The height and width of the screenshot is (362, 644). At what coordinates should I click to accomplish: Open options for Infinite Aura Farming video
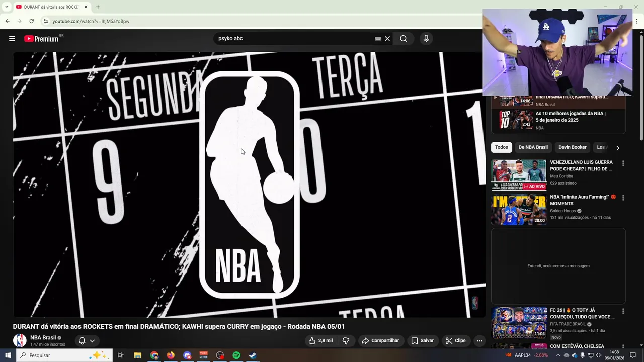point(623,198)
